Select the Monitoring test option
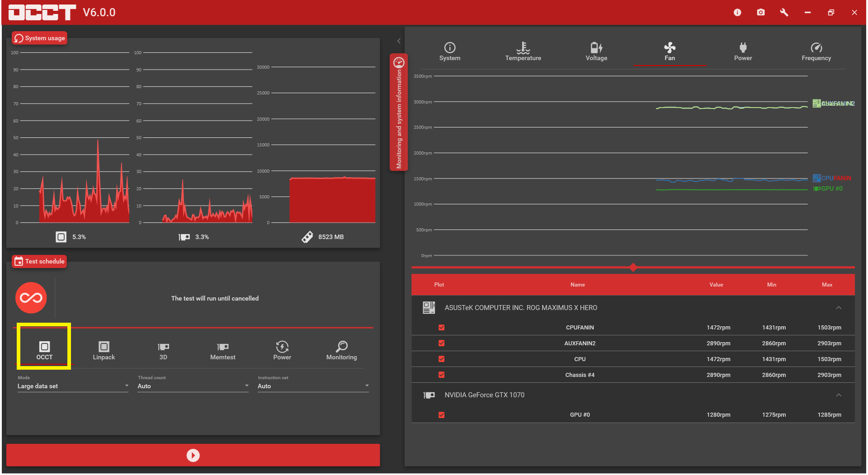 342,351
